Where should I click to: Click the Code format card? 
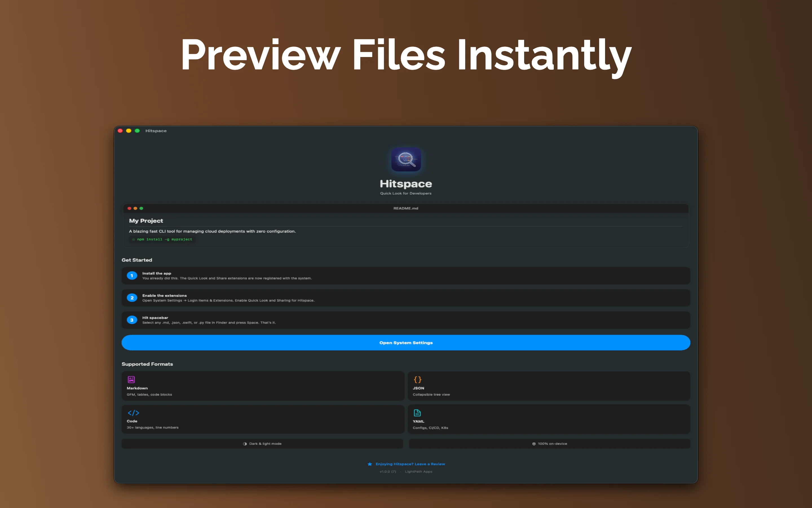coord(263,419)
